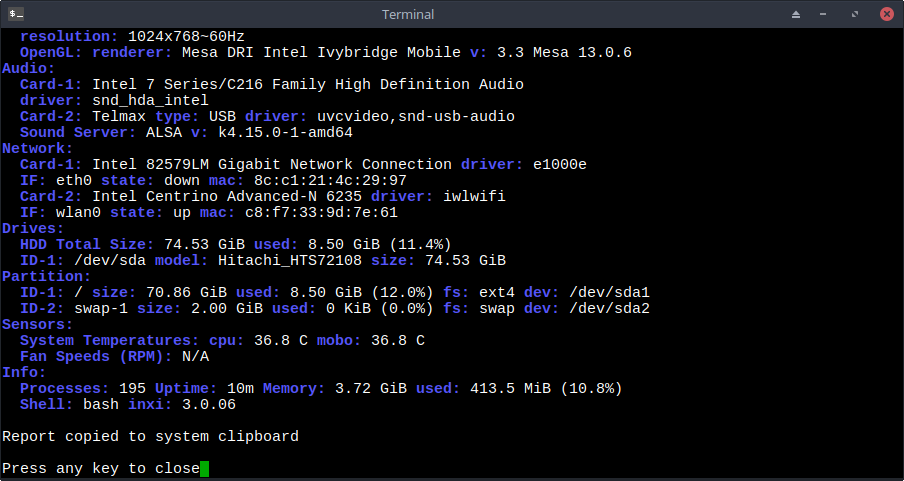The height and width of the screenshot is (481, 904).
Task: Click the Terminal title text
Action: coord(408,14)
